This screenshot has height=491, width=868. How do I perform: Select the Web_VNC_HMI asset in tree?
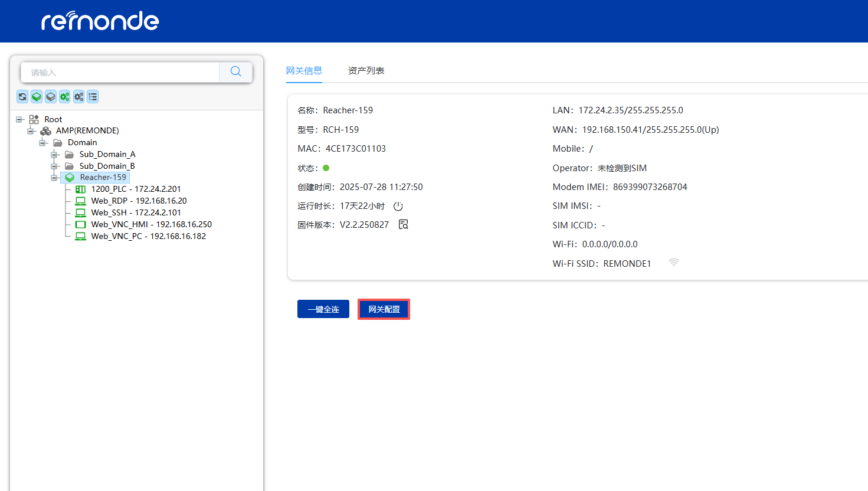coord(151,224)
